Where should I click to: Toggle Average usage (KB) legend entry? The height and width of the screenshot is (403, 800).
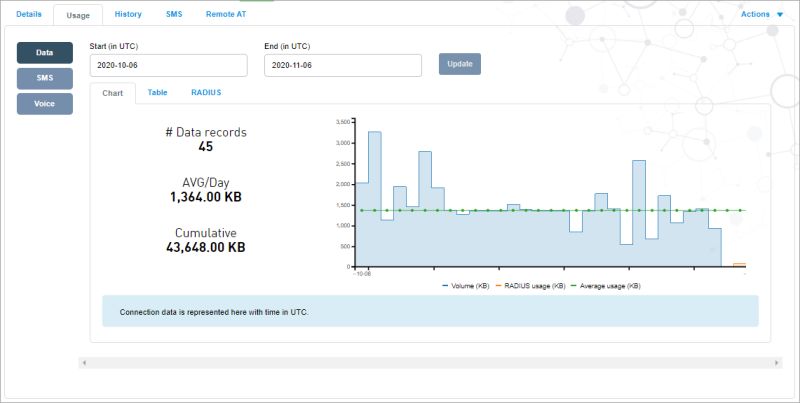pos(606,286)
